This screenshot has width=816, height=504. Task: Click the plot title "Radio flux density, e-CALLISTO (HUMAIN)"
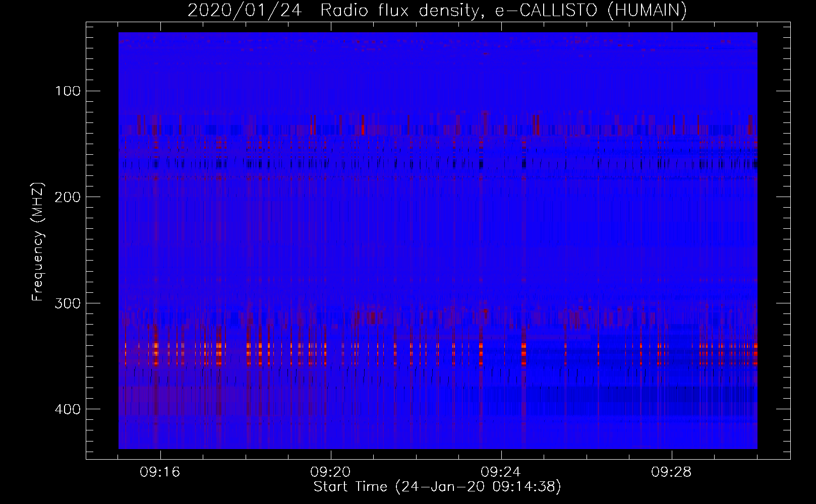(503, 11)
